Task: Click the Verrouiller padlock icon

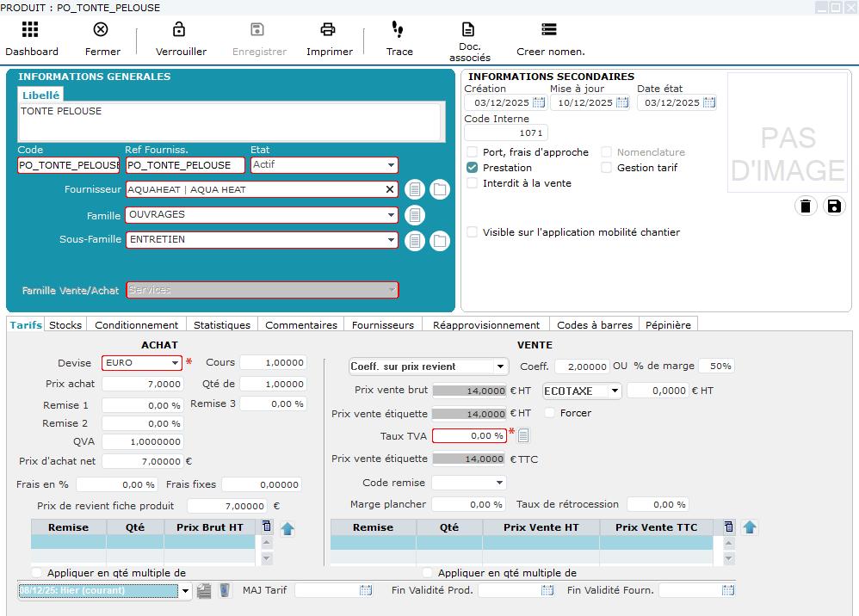Action: 180,30
